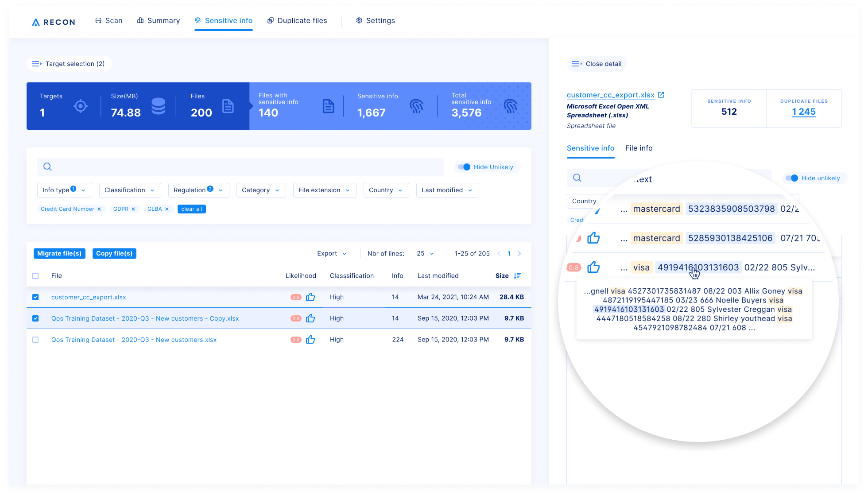Click the size sort descending icon
The width and height of the screenshot is (868, 496).
point(517,276)
